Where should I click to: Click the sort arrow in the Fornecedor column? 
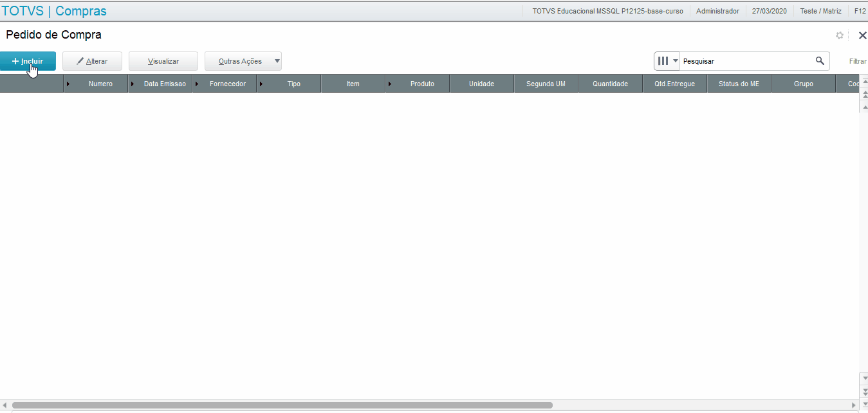[x=197, y=84]
